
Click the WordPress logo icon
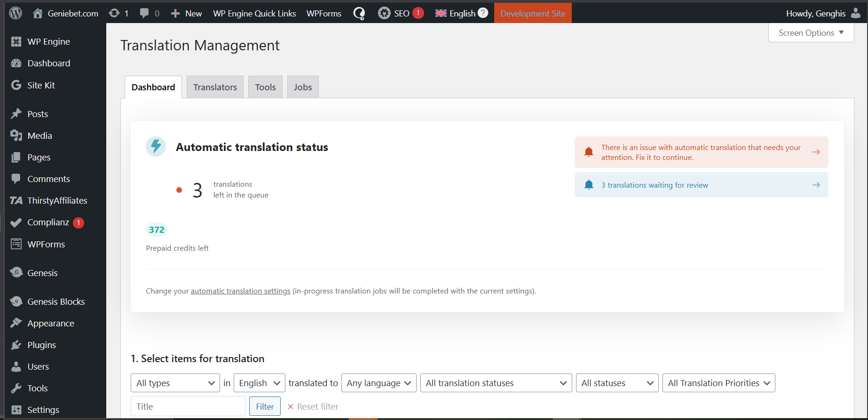pos(16,13)
